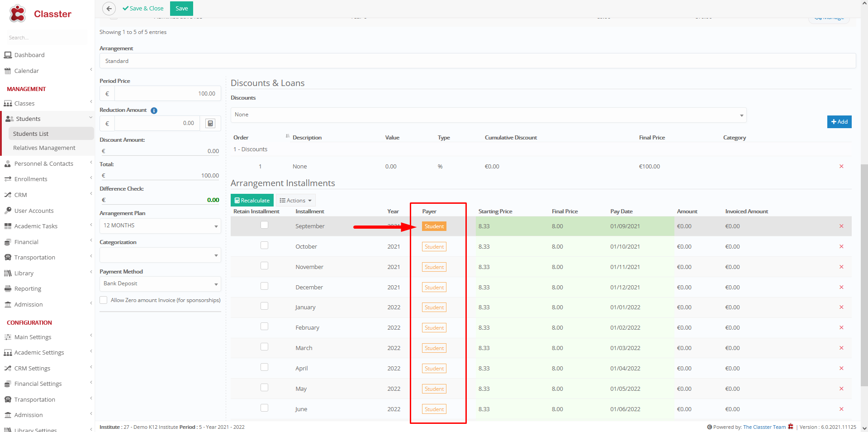The height and width of the screenshot is (432, 868).
Task: Click the Arrangement Standard field
Action: (478, 61)
